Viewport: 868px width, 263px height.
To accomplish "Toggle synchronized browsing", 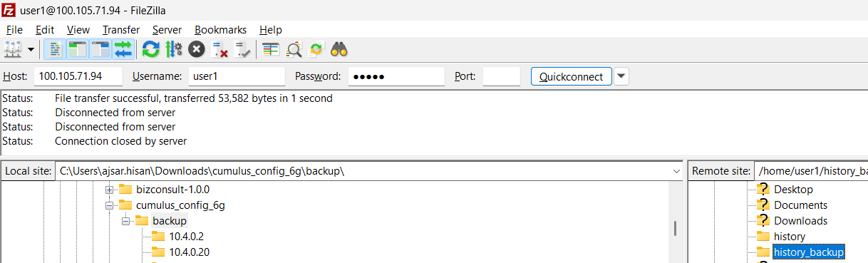I will pyautogui.click(x=316, y=49).
